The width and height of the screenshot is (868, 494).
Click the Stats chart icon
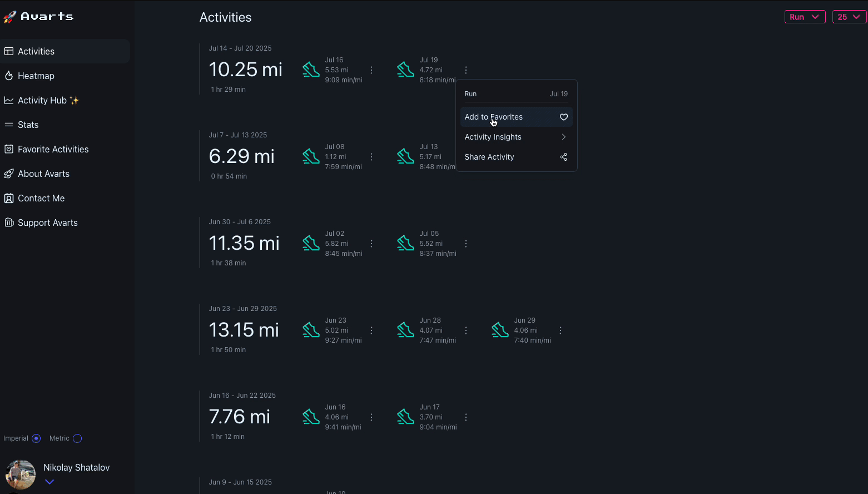tap(9, 125)
